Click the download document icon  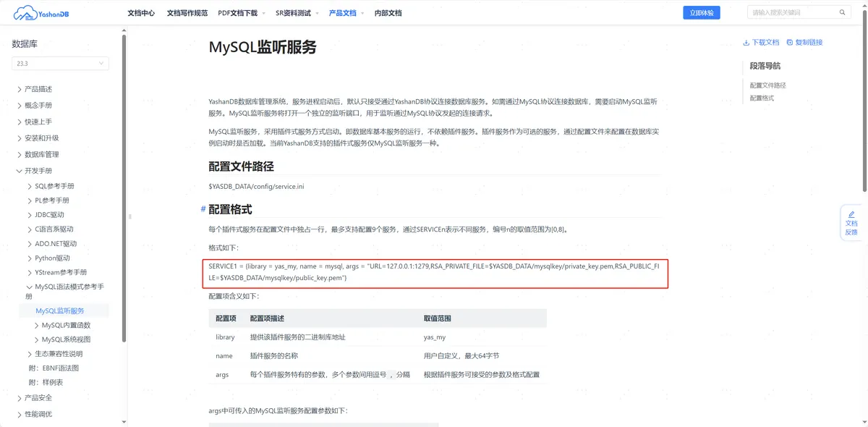pyautogui.click(x=746, y=42)
